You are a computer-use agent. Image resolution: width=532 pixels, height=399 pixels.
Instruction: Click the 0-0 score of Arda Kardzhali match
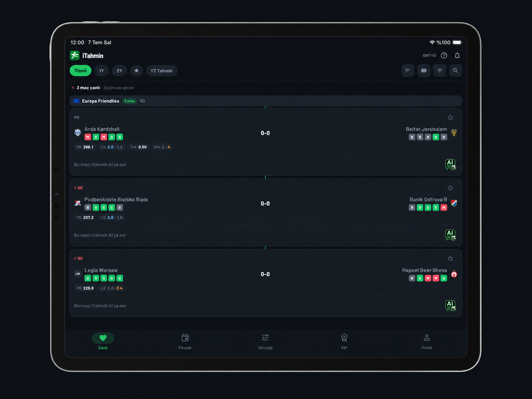[265, 133]
